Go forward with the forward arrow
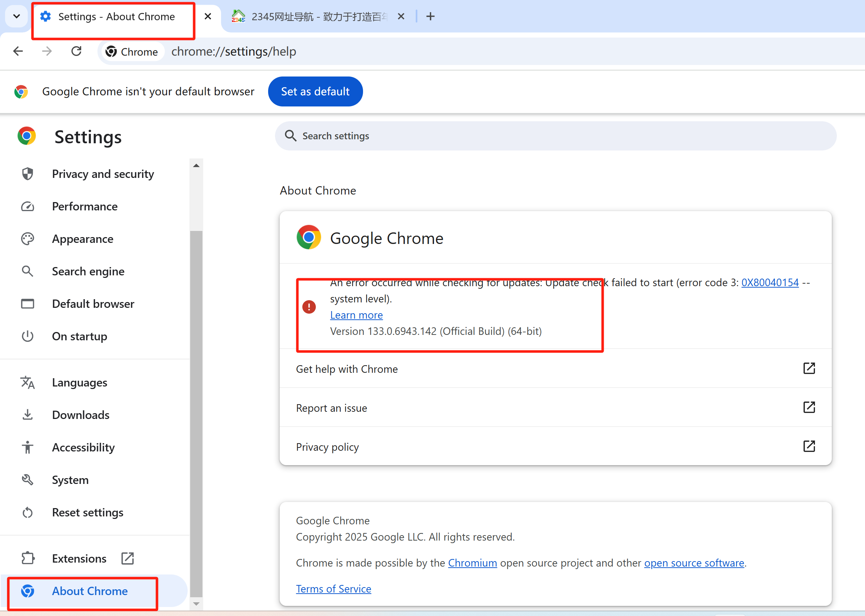The height and width of the screenshot is (616, 865). click(x=47, y=51)
